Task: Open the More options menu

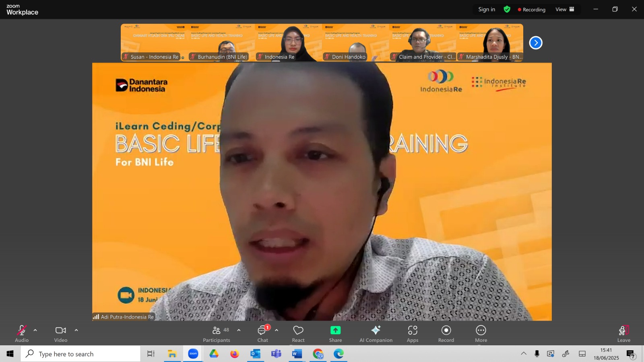Action: click(481, 334)
